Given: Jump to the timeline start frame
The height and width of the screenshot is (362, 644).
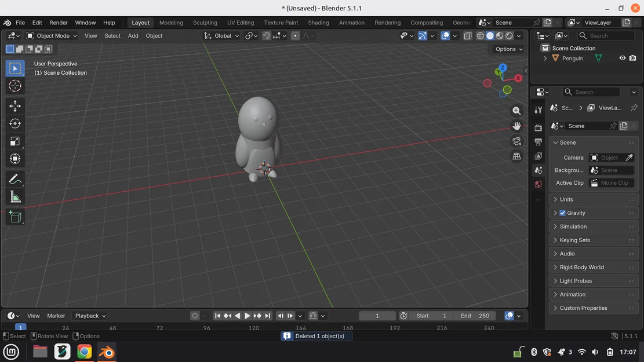Looking at the screenshot, I should click(x=217, y=316).
